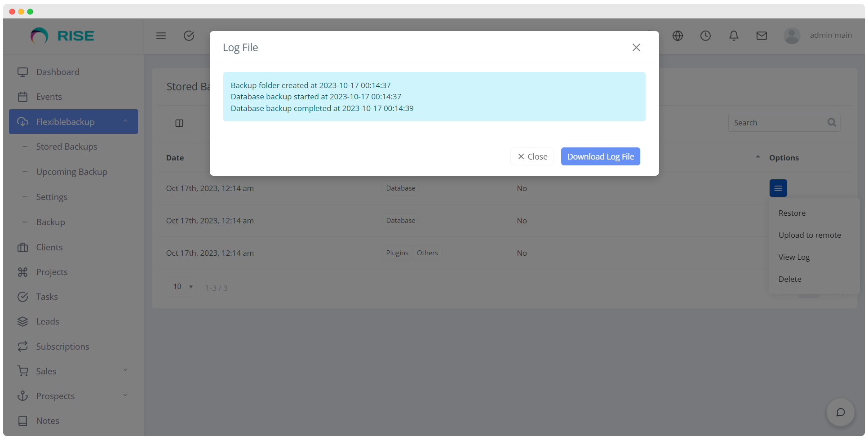Select View Log from the context menu
868x440 pixels.
794,257
